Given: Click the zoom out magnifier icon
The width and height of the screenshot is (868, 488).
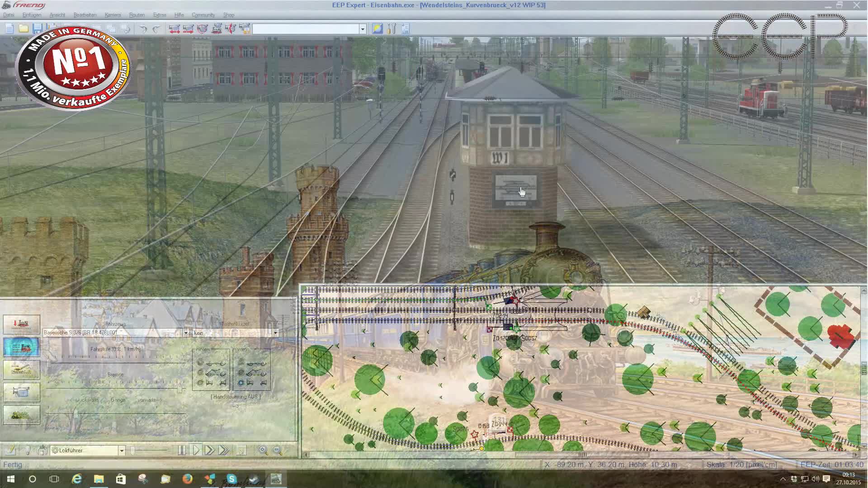Looking at the screenshot, I should pyautogui.click(x=277, y=450).
